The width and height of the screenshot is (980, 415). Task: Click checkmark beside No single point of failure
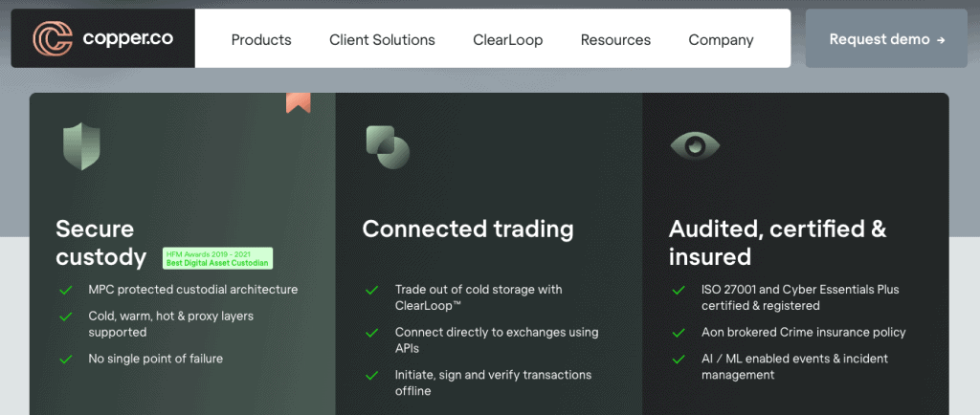click(66, 360)
